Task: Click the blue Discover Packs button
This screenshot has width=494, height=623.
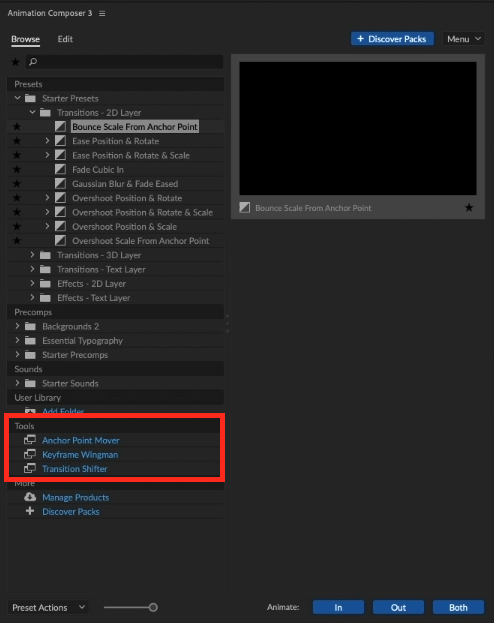Action: pyautogui.click(x=392, y=39)
